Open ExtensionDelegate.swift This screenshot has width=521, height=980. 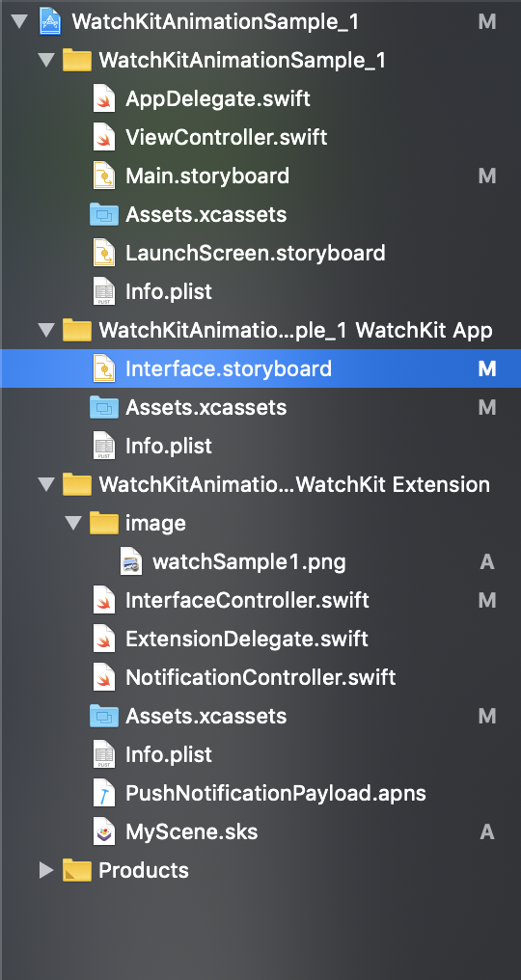[x=246, y=640]
